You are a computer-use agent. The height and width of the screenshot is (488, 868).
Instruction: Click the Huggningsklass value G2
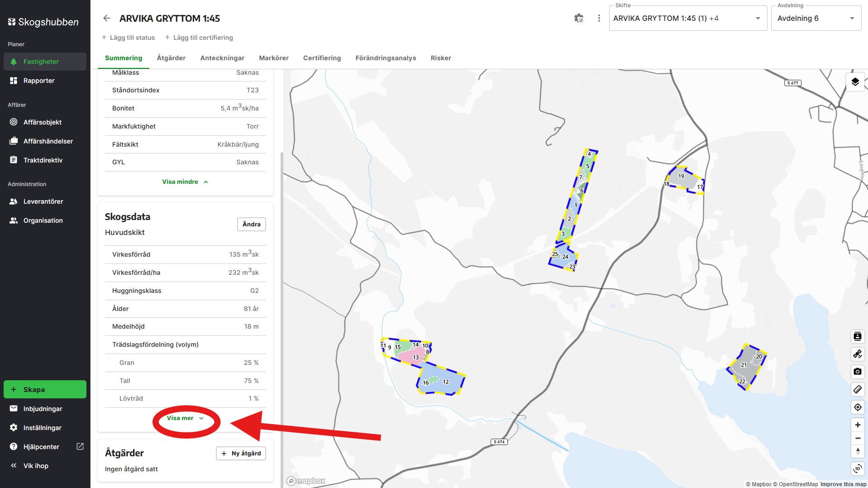pos(254,291)
